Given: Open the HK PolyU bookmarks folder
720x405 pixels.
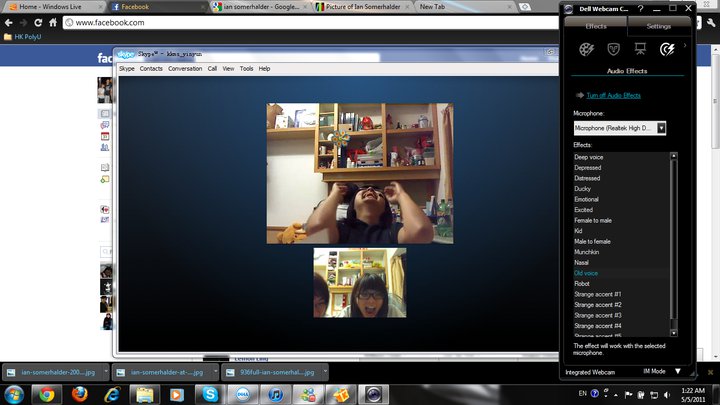Looking at the screenshot, I should 22,37.
